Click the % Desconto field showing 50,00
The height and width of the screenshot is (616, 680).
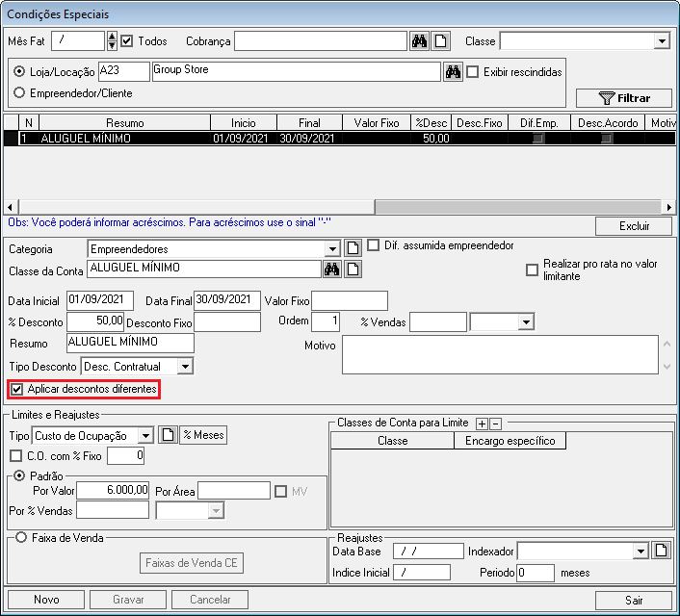[95, 321]
